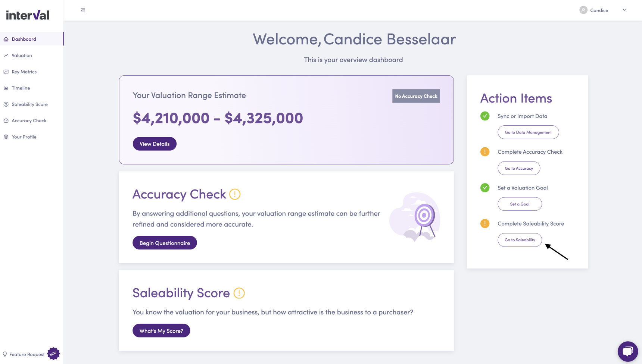Click the interval logo
Screen dimensions: 642x364
point(27,15)
